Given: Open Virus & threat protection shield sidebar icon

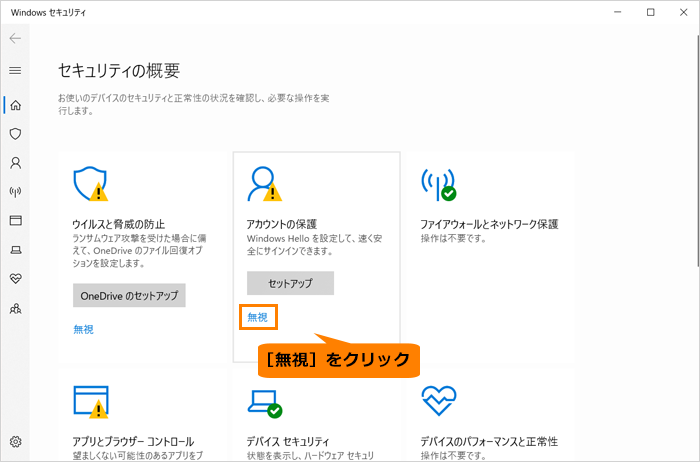Looking at the screenshot, I should 16,134.
